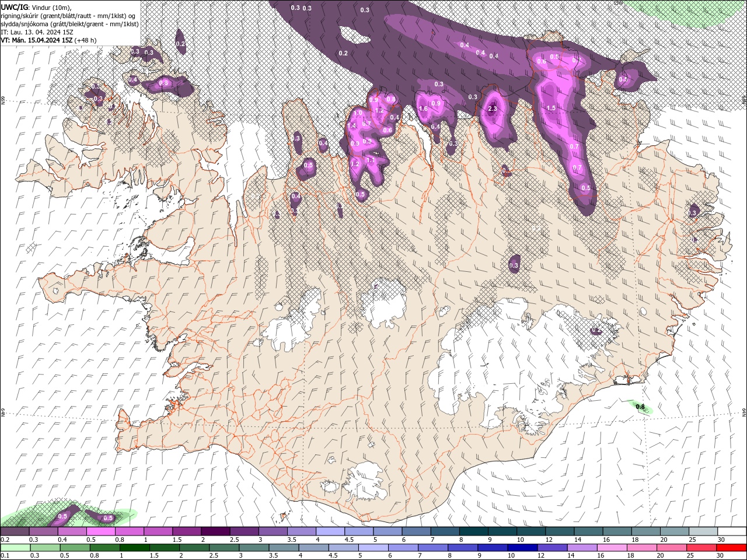747x560 pixels.
Task: Select the light lavender snow legend swatch labeled 4
Action: pos(330,531)
